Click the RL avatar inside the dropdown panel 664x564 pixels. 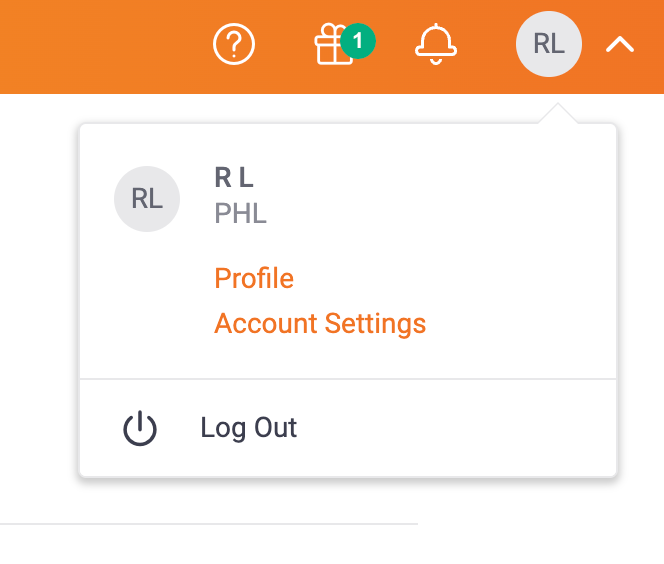coord(147,199)
